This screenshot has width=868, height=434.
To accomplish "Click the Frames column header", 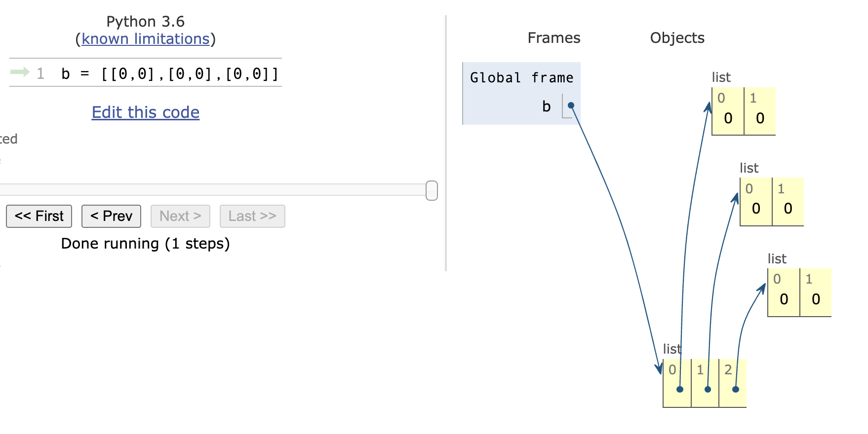I will tap(553, 38).
